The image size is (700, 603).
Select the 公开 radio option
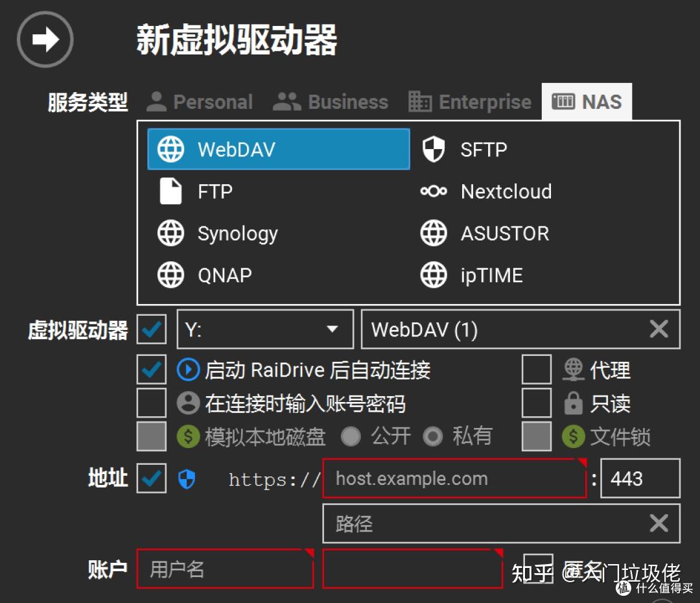[x=351, y=436]
